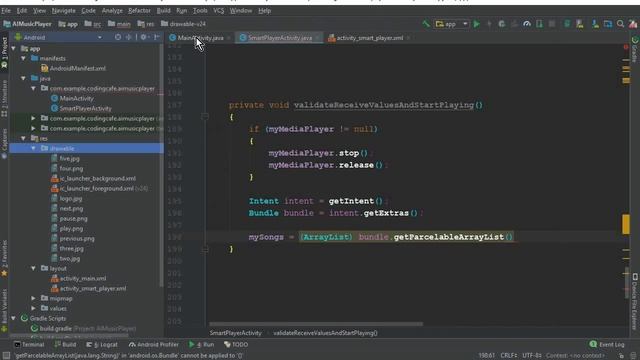Viewport: 640px width, 360px height.
Task: Collapse the layout folder
Action: pyautogui.click(x=33, y=269)
